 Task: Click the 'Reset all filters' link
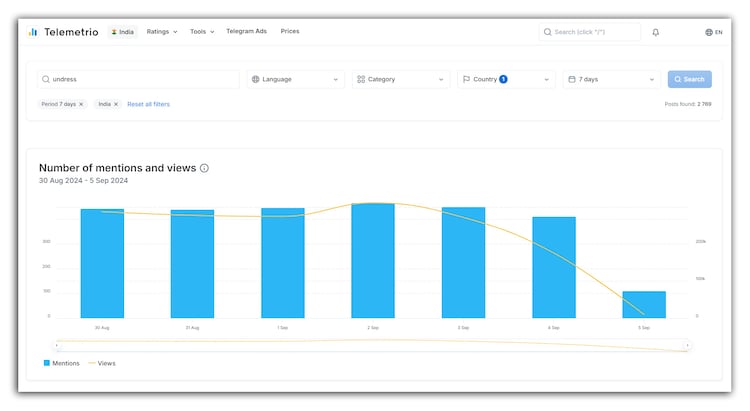click(x=148, y=104)
